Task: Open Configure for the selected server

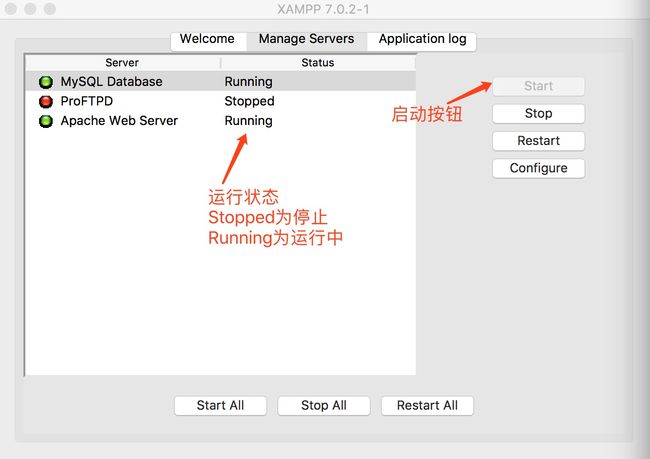Action: 538,168
